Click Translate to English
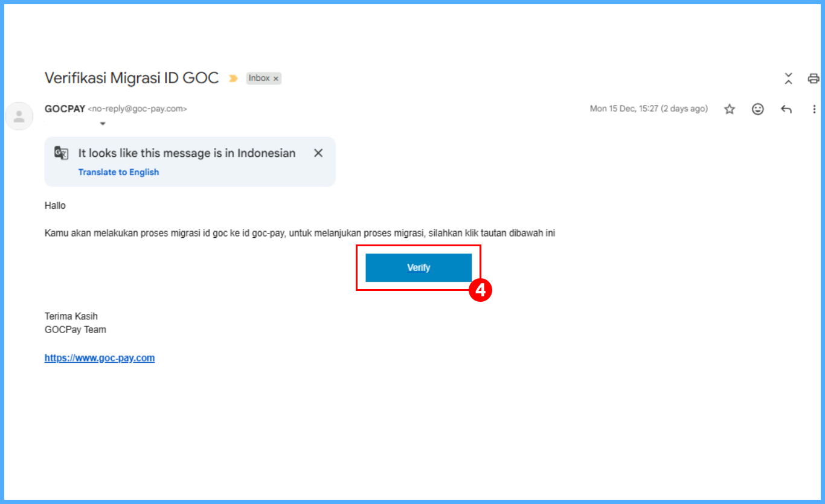The height and width of the screenshot is (504, 825). (118, 172)
